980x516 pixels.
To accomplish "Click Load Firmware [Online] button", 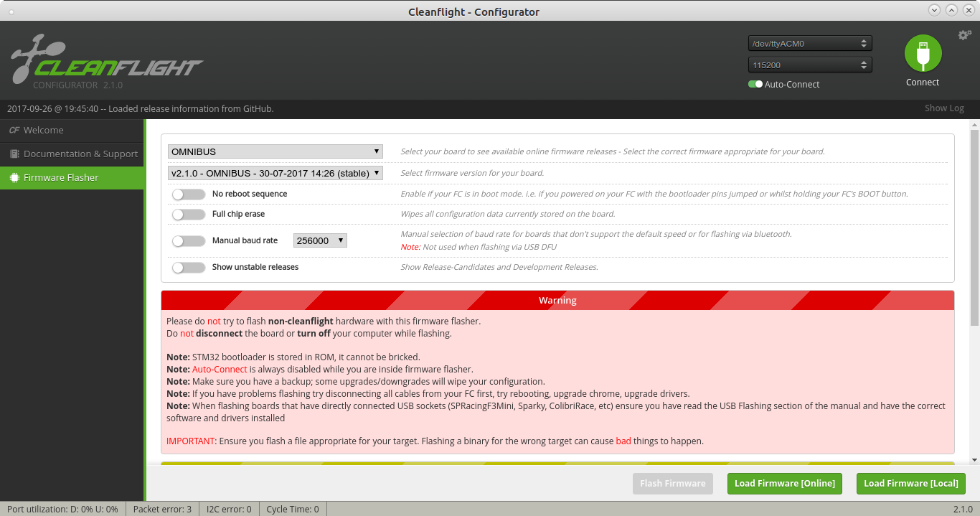I will pos(785,483).
